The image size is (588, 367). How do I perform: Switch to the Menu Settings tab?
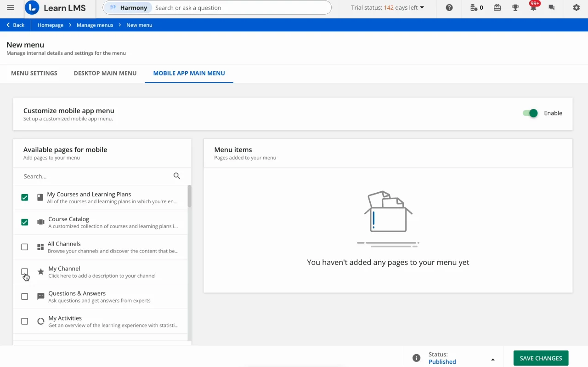[34, 73]
